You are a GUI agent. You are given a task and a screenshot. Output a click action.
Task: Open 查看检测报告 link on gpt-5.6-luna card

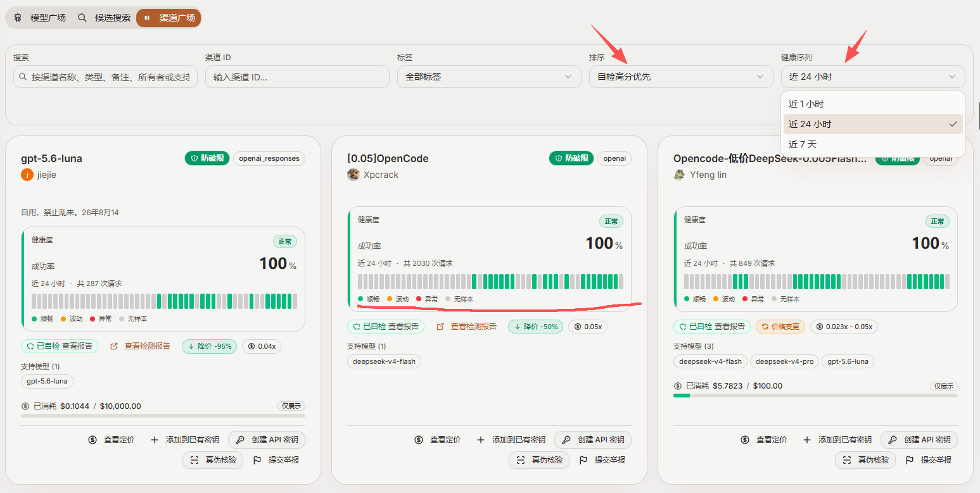[140, 346]
